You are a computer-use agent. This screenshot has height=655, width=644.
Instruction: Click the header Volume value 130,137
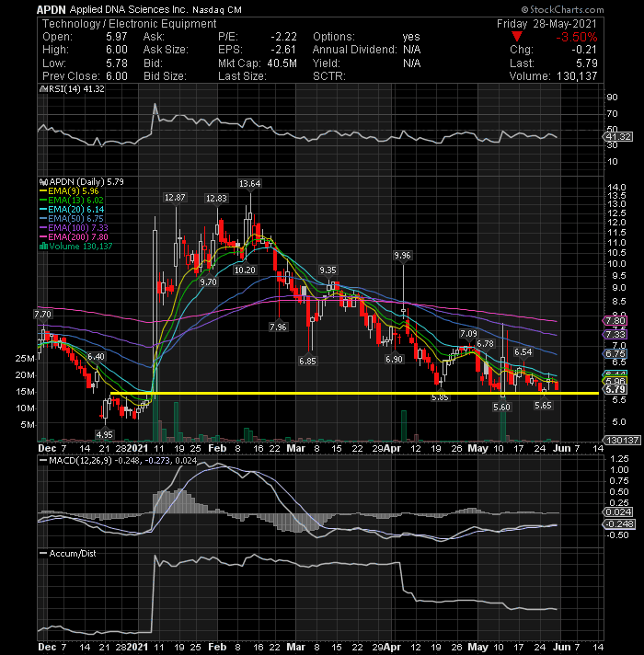point(577,76)
